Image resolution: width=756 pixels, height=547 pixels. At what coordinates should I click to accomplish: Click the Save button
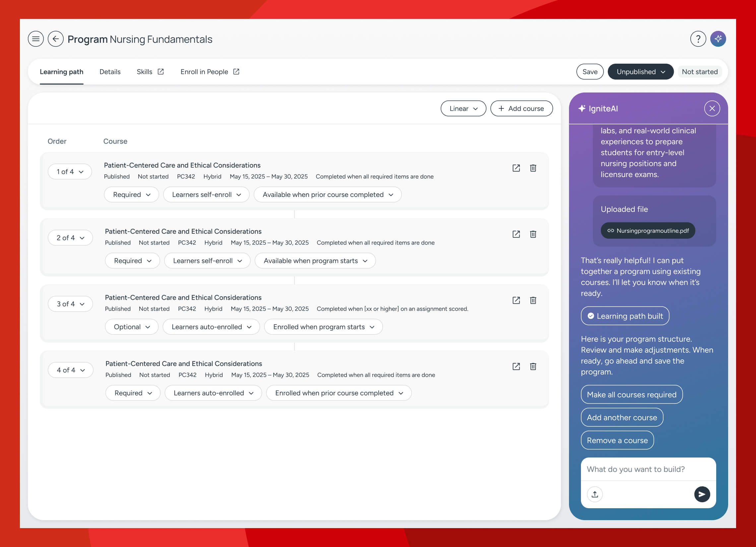(590, 72)
